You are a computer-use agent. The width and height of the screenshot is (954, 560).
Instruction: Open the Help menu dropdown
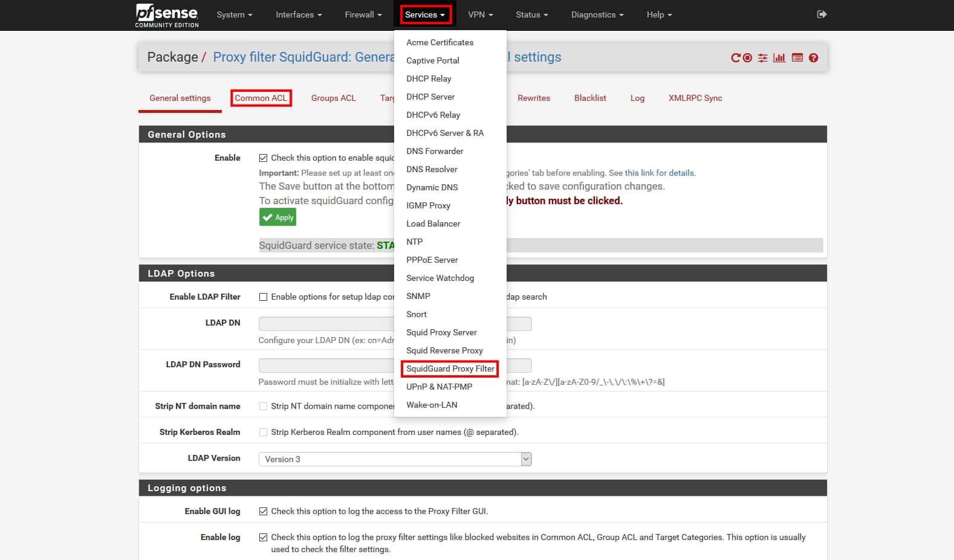pos(659,14)
